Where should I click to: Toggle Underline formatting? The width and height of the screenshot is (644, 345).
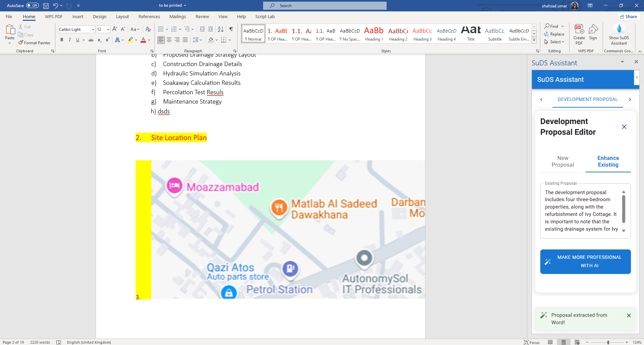(78, 40)
